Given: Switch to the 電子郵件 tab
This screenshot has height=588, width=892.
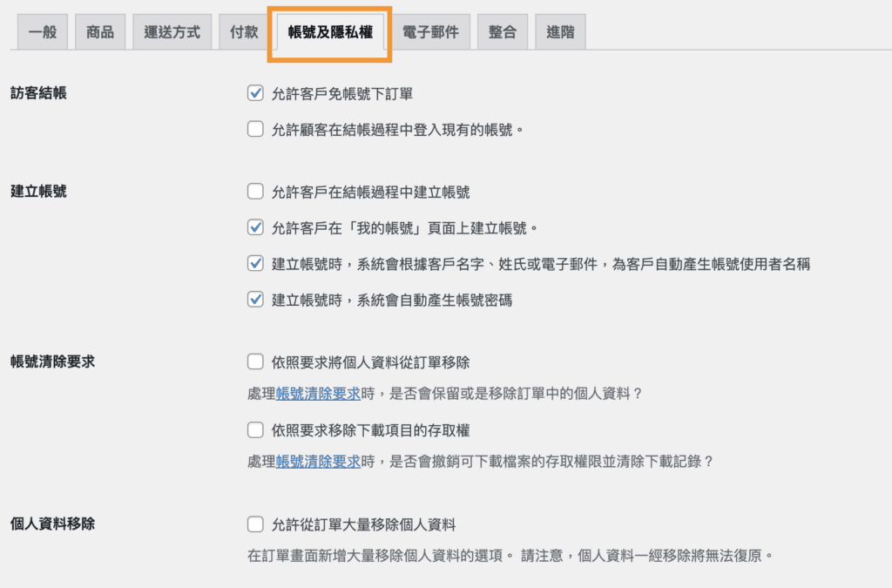Looking at the screenshot, I should tap(434, 30).
